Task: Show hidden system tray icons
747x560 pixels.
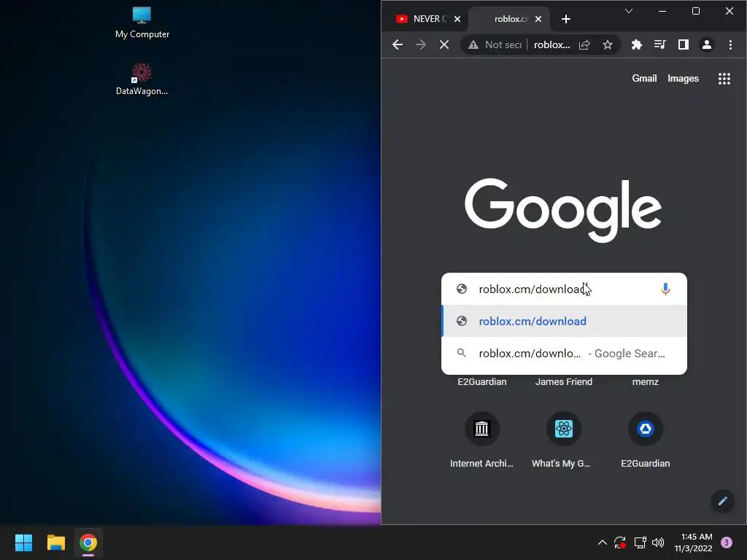Action: [x=602, y=542]
